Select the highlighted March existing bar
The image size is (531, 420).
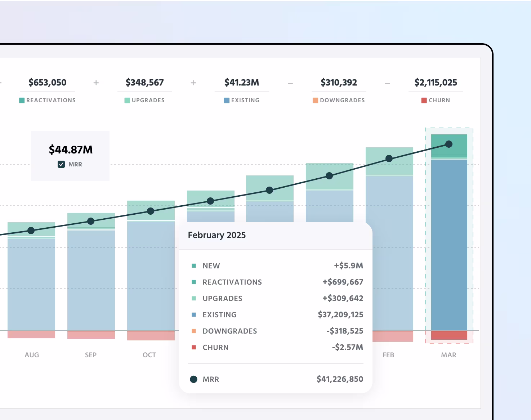[449, 245]
